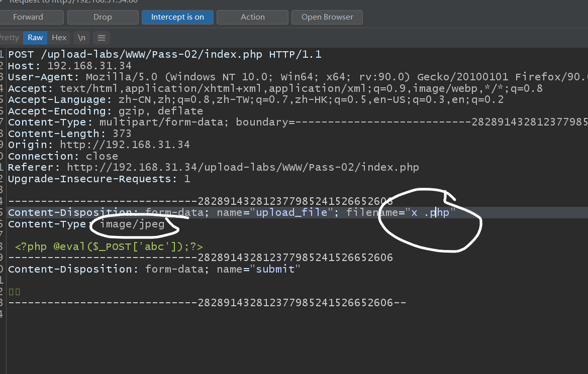Screen dimensions: 588x374
Task: Open the hamburger editor options menu
Action: pos(101,38)
